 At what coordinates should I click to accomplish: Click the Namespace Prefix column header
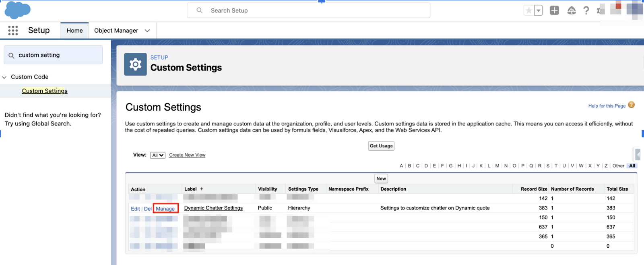[x=349, y=189]
